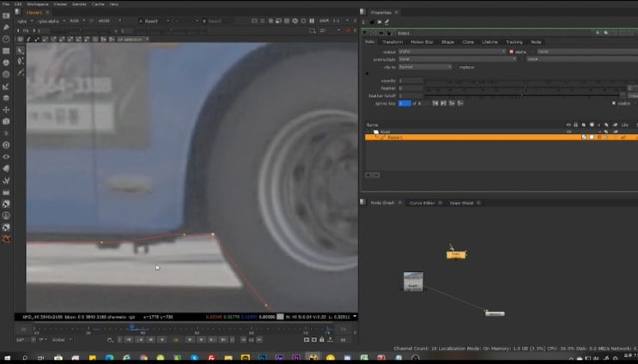Switch to the Curve Editor tab
This screenshot has height=364, width=638.
[421, 203]
